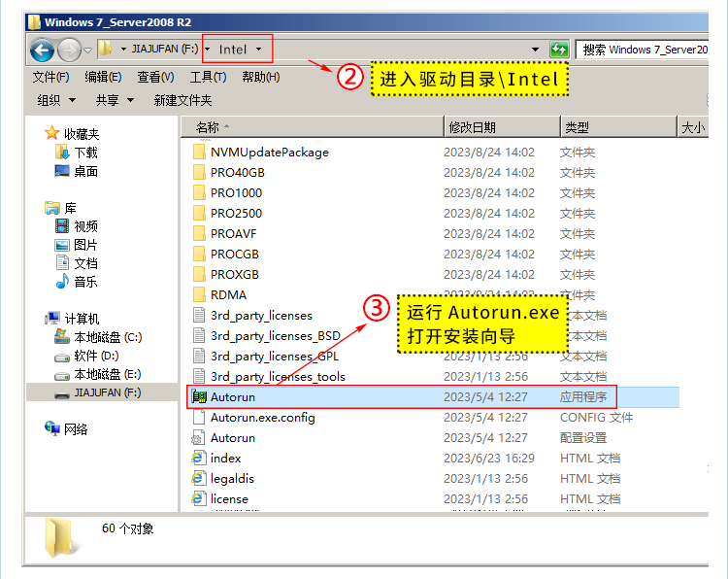Open 下载 favorites folder
Viewport: 728px width, 579px height.
tap(85, 153)
